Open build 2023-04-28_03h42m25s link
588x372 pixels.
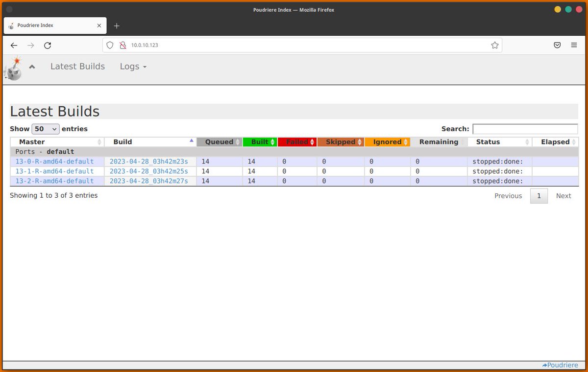pos(149,171)
